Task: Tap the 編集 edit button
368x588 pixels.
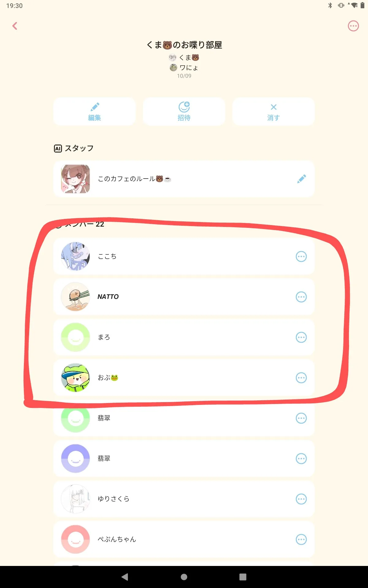Action: (x=94, y=111)
